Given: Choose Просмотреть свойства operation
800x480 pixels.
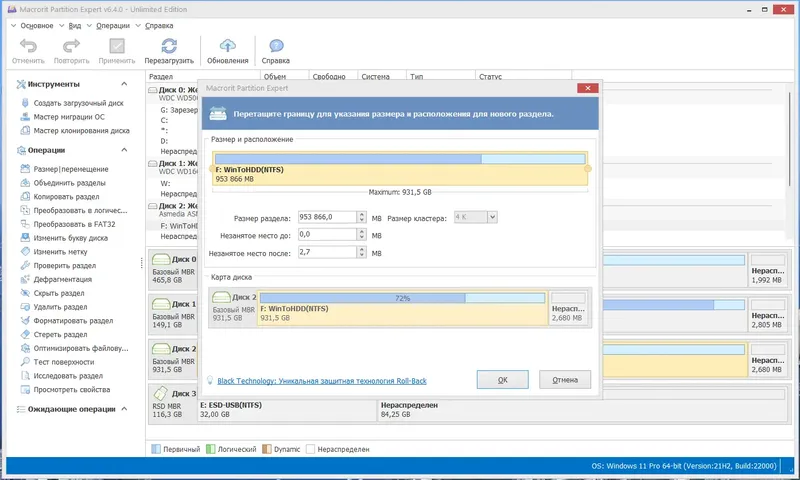Looking at the screenshot, I should coord(71,389).
